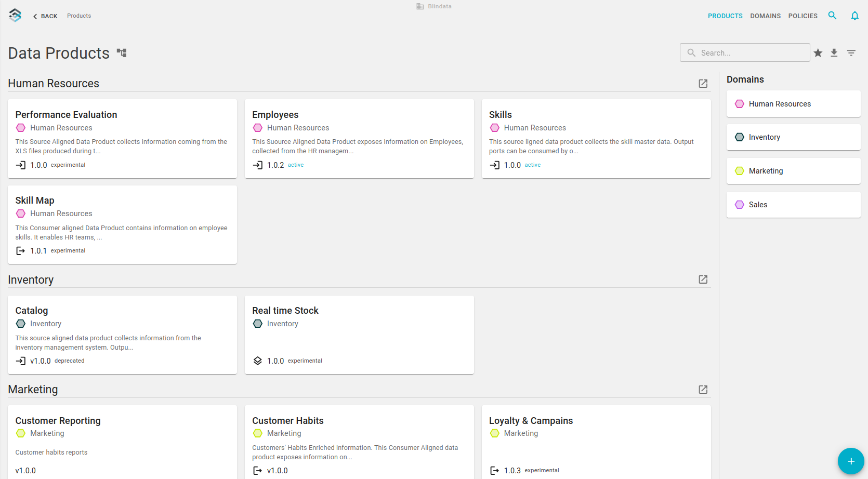
Task: Click source-aligned icon on Skills card
Action: [495, 165]
